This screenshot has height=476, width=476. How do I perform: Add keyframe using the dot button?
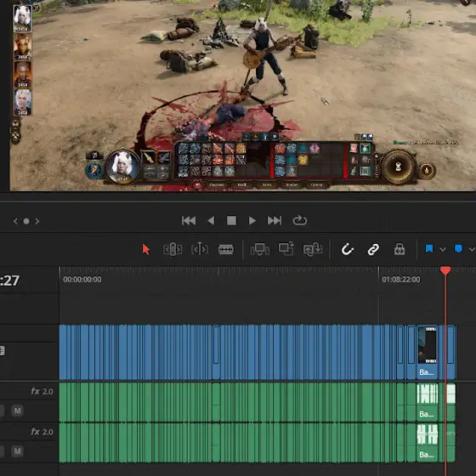(26, 221)
